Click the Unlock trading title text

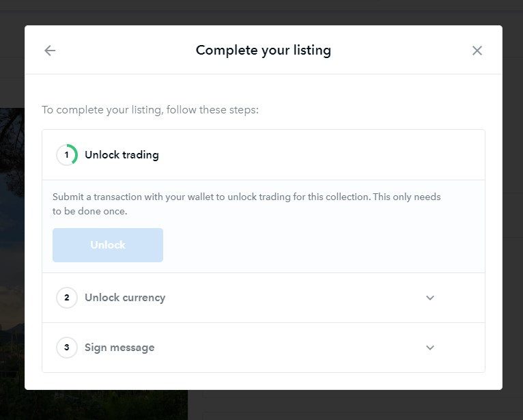click(x=122, y=155)
